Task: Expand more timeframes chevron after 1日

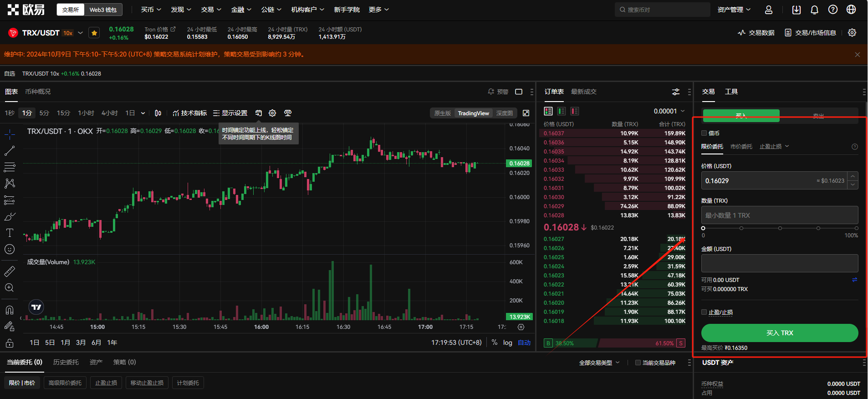Action: [143, 113]
